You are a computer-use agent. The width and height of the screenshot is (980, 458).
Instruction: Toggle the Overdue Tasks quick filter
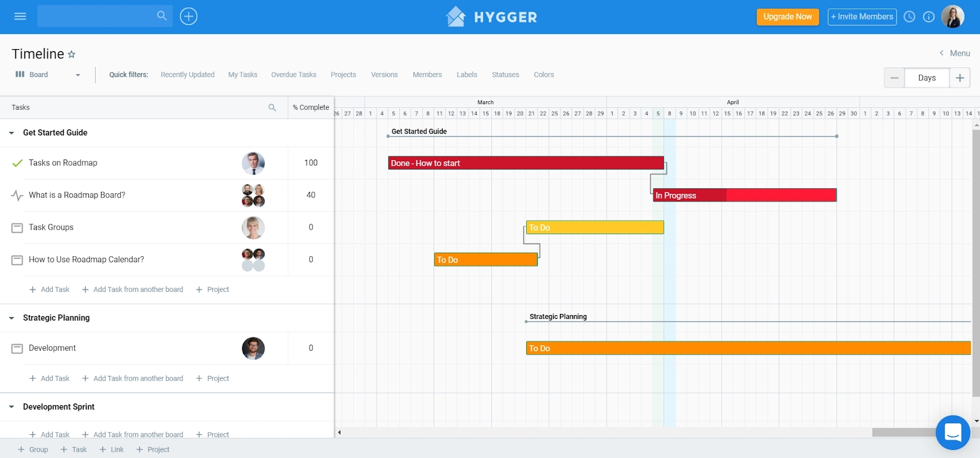click(294, 75)
